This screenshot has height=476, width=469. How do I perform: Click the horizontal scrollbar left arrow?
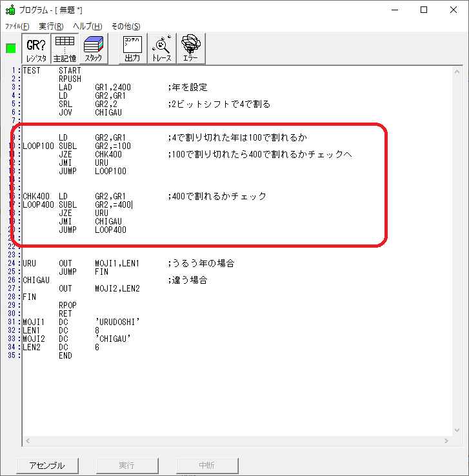click(x=28, y=441)
